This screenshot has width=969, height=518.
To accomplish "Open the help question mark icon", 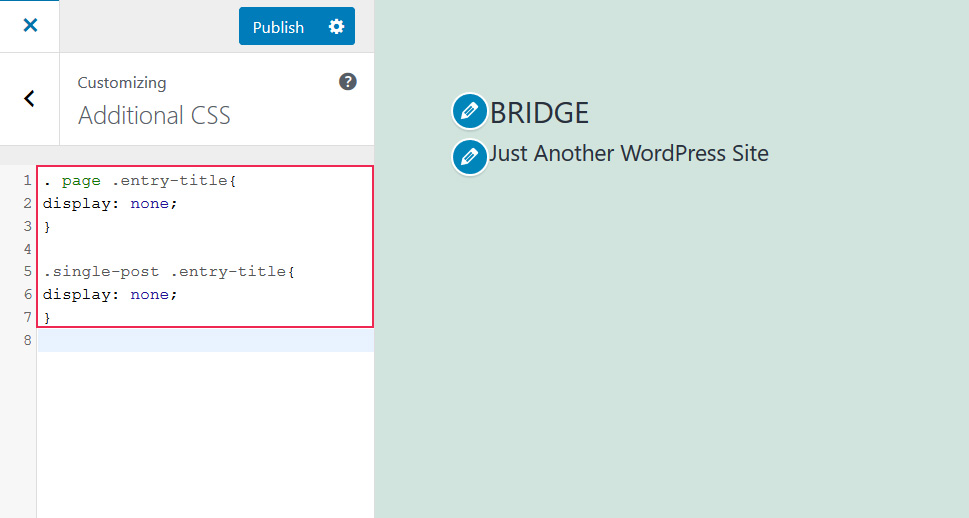I will [348, 82].
